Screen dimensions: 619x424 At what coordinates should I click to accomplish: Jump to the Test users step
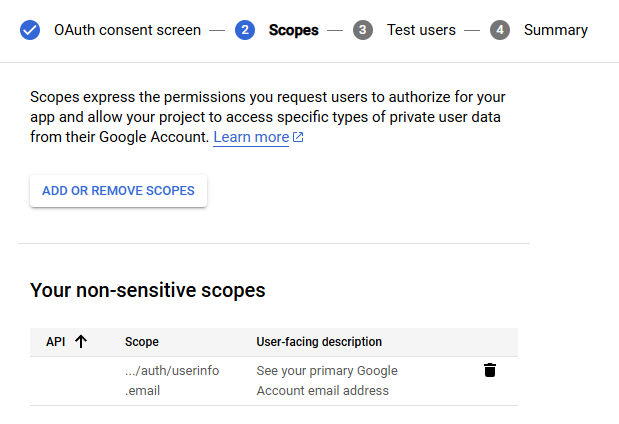coord(421,30)
